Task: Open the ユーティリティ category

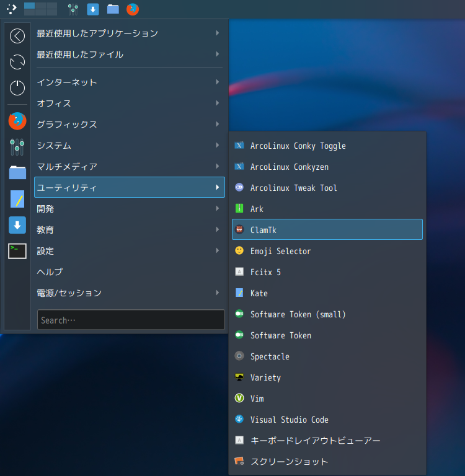Action: point(130,187)
